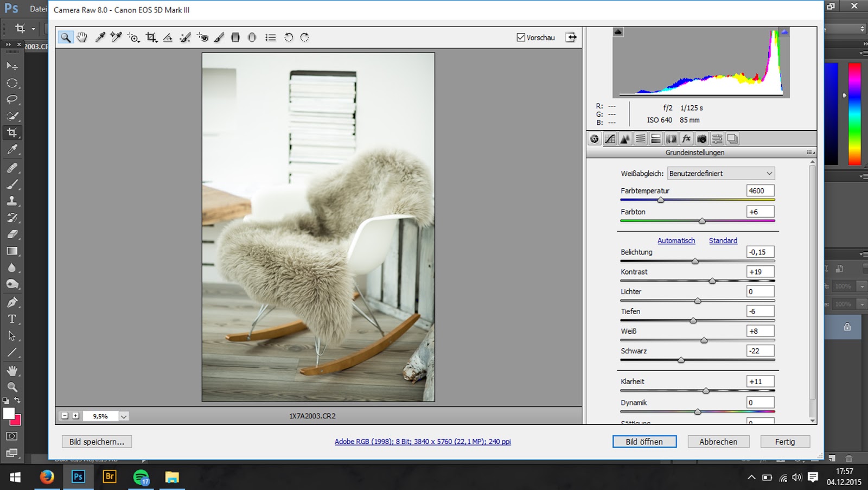The width and height of the screenshot is (868, 490).
Task: Open the Grundeinstellungen panel options menu
Action: click(x=810, y=152)
